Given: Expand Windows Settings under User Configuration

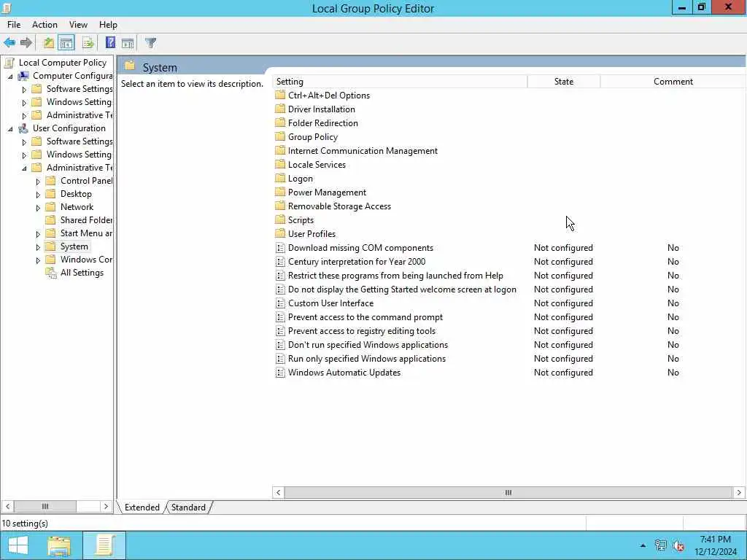Looking at the screenshot, I should point(24,155).
